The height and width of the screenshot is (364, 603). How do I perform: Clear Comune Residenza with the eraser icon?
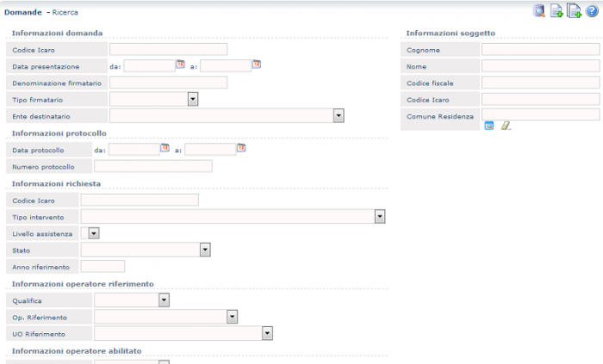[506, 126]
